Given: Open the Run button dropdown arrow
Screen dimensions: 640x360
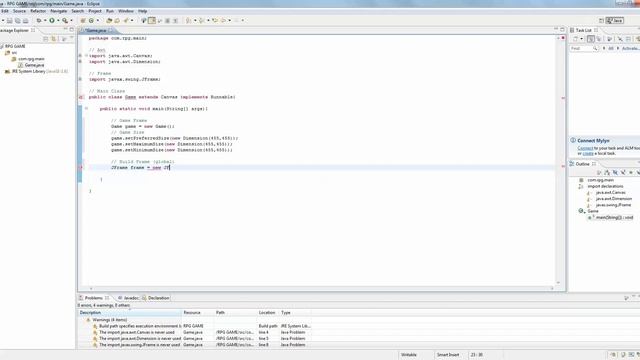Looking at the screenshot, I should tap(58, 20).
